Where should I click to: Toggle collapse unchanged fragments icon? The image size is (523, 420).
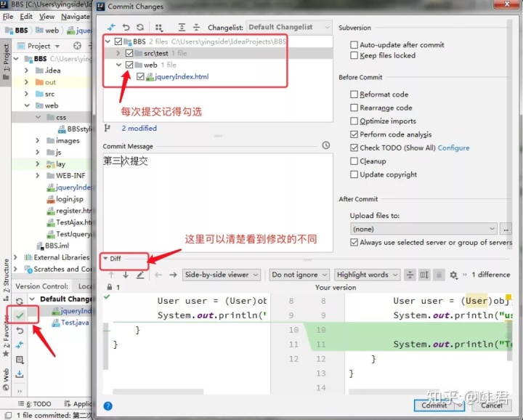click(x=410, y=275)
